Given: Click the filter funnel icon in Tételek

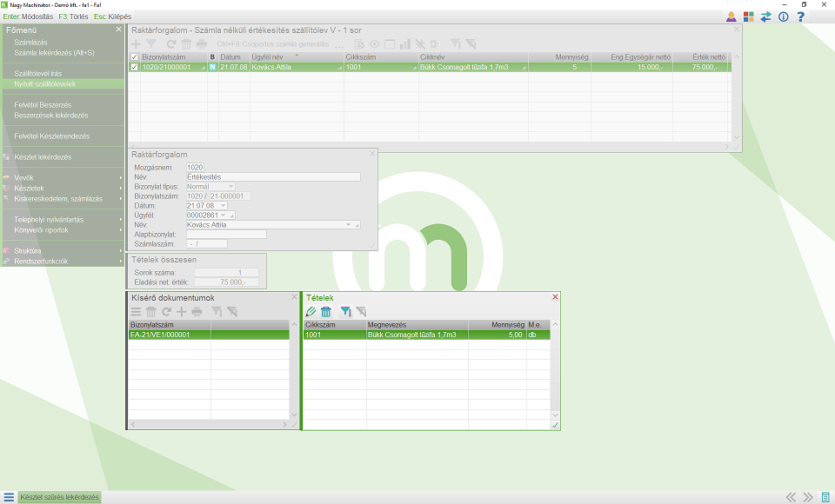Looking at the screenshot, I should coord(345,311).
